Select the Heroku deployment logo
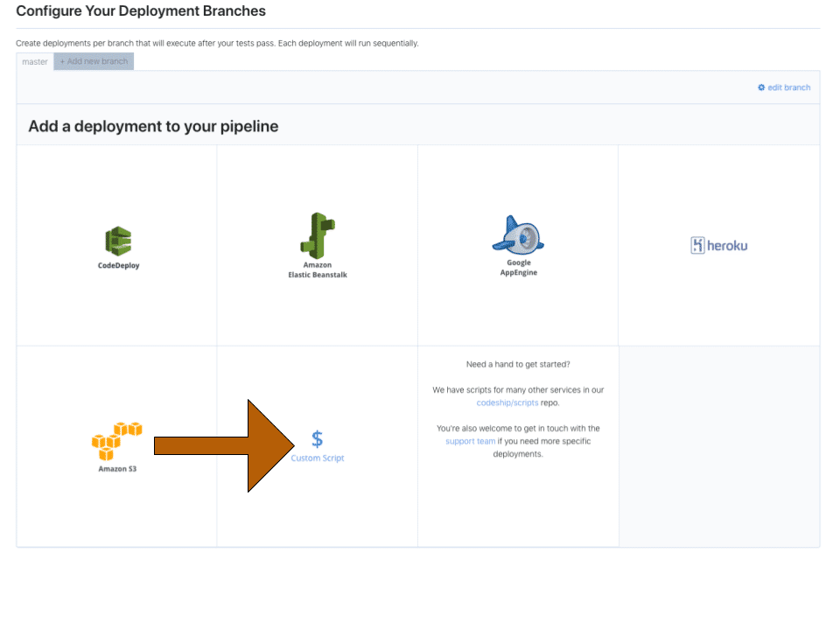Viewport: 840px width, 630px height. click(719, 245)
